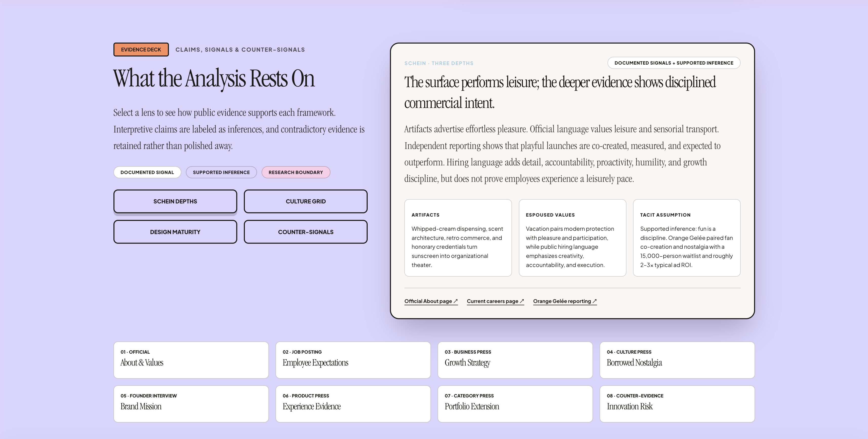The height and width of the screenshot is (439, 868).
Task: Open source card 05 Brand Mission
Action: tap(191, 404)
